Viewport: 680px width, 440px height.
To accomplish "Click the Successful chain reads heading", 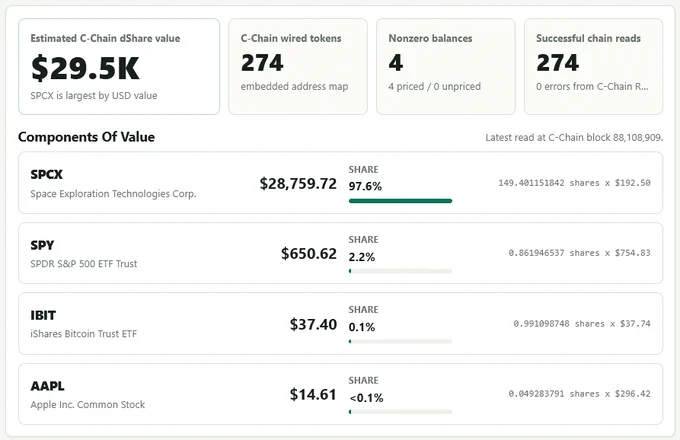I will click(588, 38).
